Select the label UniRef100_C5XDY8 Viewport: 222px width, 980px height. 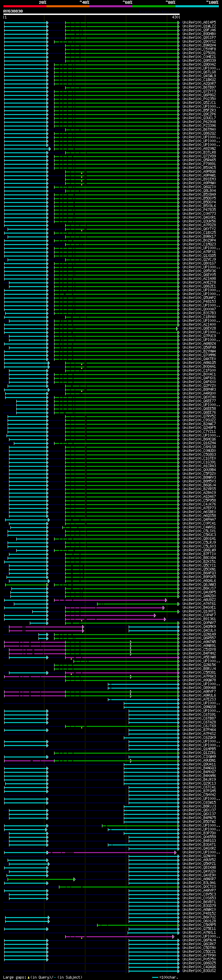pyautogui.click(x=199, y=649)
